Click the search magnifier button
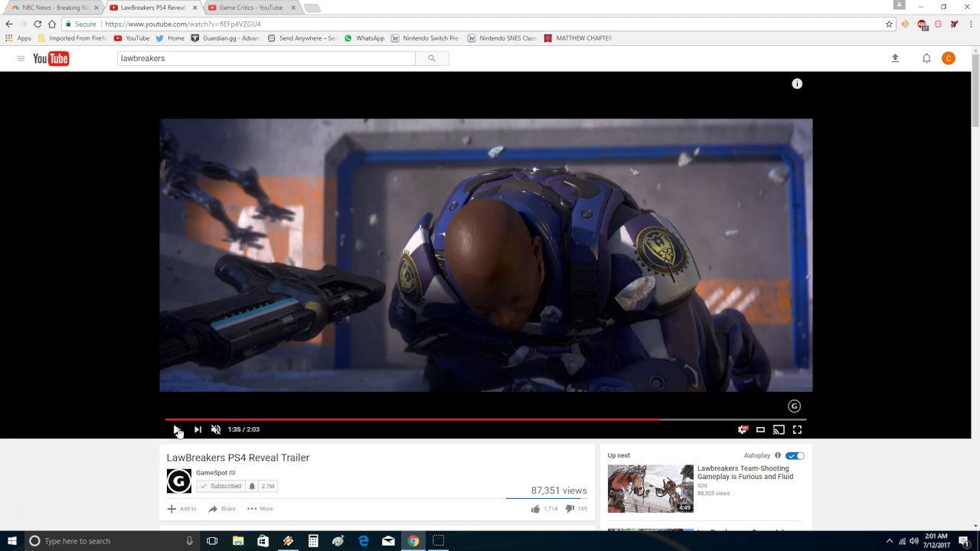The height and width of the screenshot is (551, 980). (432, 58)
